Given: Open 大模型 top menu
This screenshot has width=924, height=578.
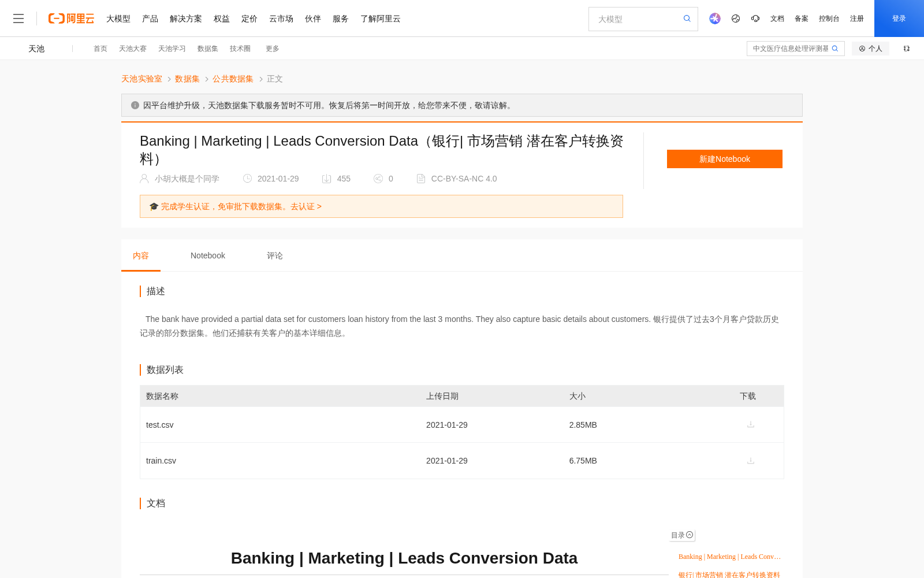Looking at the screenshot, I should 118,18.
